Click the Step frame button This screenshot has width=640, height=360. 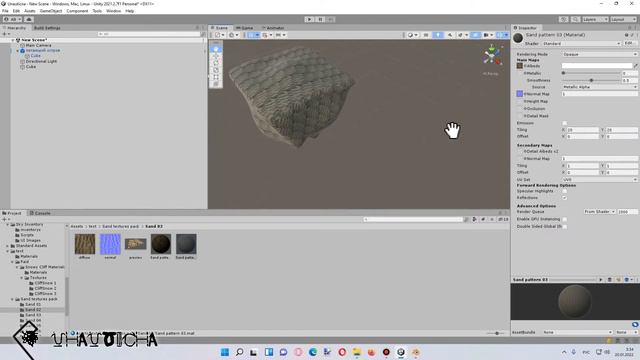pos(331,19)
